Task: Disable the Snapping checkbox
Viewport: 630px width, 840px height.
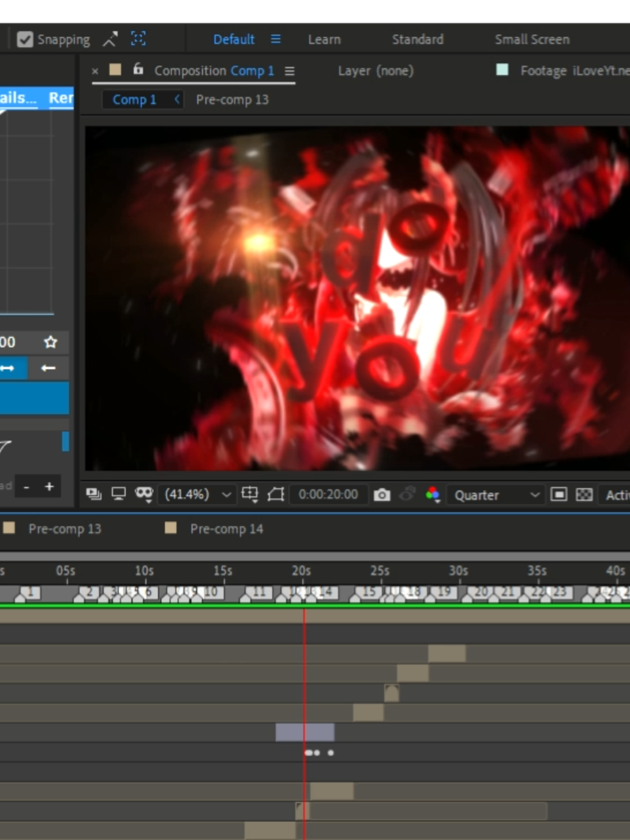Action: point(25,39)
